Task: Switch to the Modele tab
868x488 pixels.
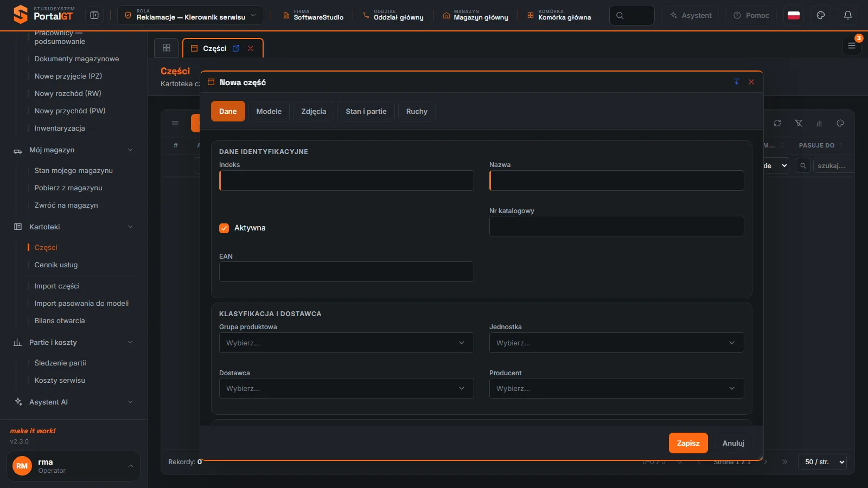Action: coord(269,111)
